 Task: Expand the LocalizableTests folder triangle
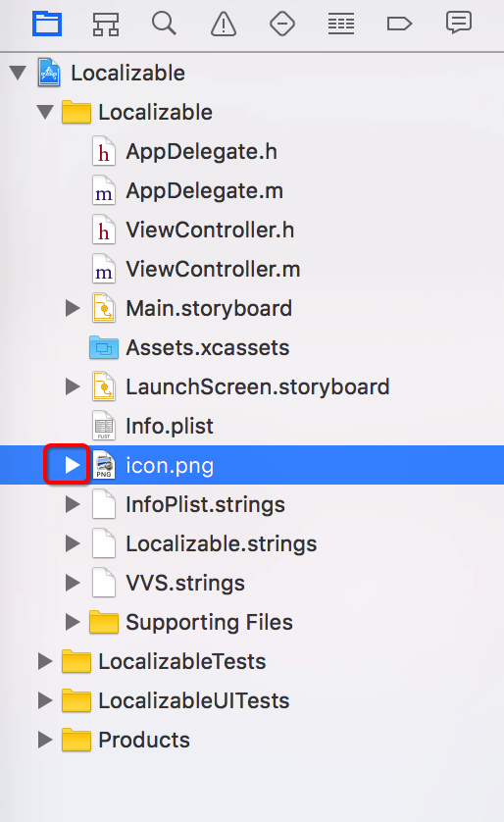(45, 661)
